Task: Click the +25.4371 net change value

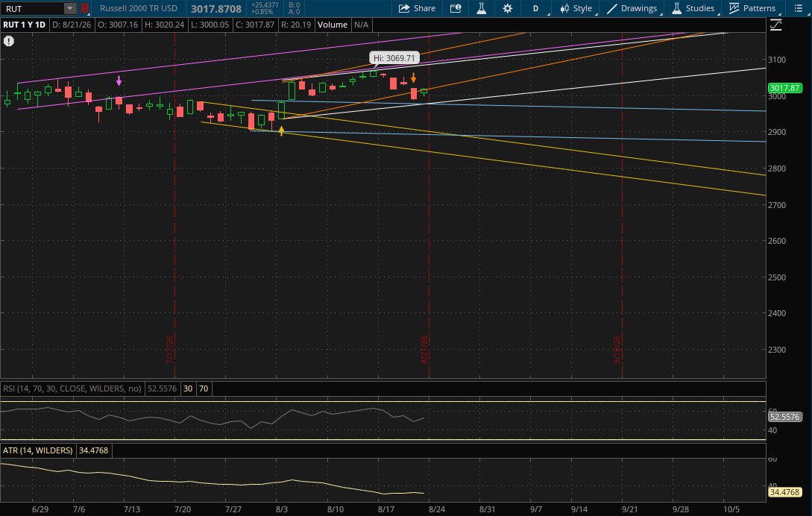Action: point(265,5)
